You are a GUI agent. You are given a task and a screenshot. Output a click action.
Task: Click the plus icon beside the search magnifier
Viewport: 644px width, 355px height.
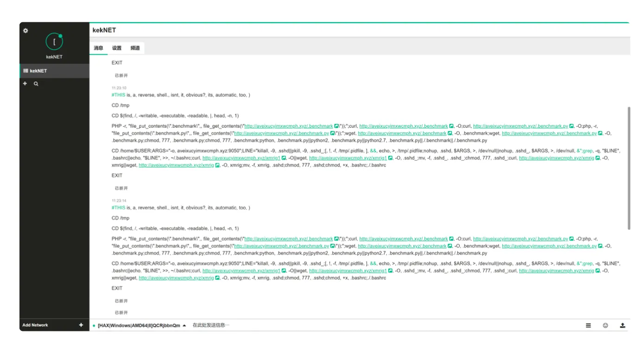coord(25,84)
